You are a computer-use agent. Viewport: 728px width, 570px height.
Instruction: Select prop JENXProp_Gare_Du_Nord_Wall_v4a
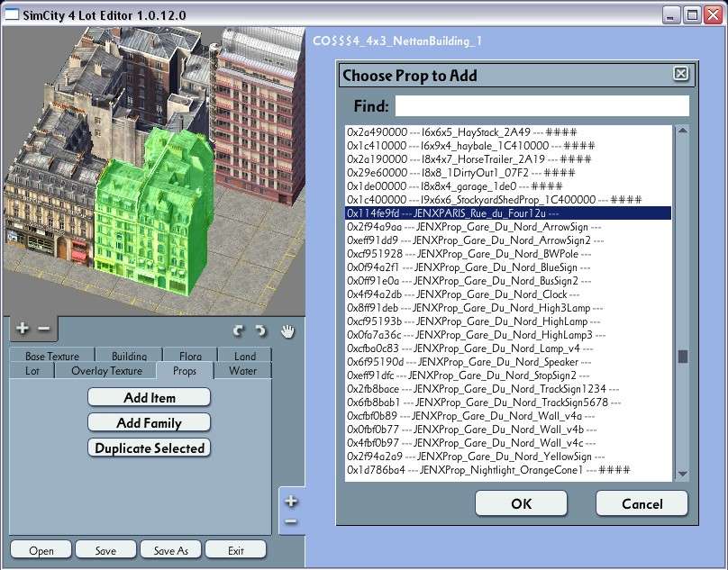pyautogui.click(x=508, y=416)
